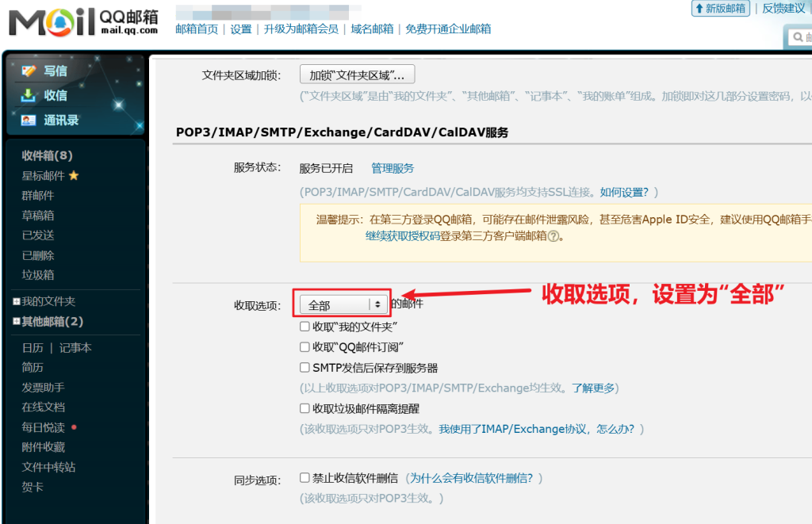Image resolution: width=812 pixels, height=524 pixels.
Task: Check the SMTP发信后保存到服务器 option
Action: click(304, 368)
